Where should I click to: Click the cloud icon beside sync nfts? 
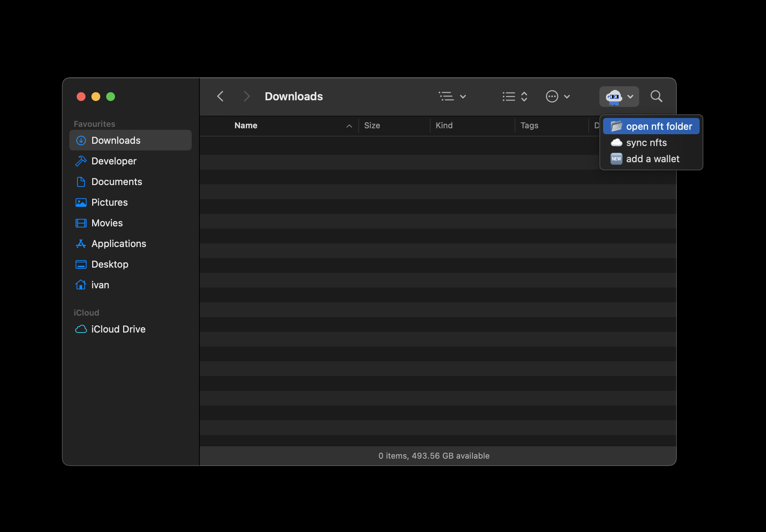616,143
